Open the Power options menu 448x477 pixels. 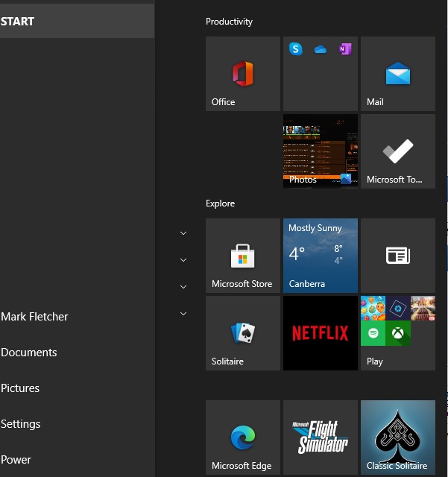[x=16, y=460]
